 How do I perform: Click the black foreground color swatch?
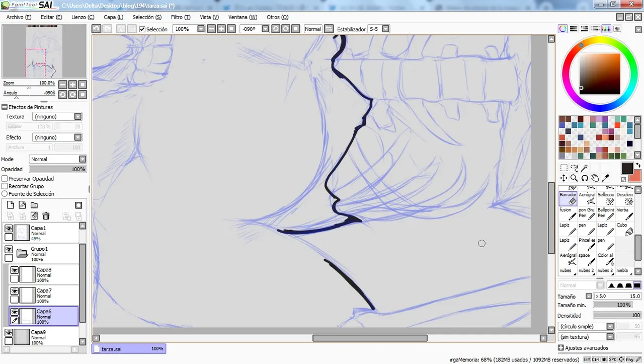tap(627, 168)
